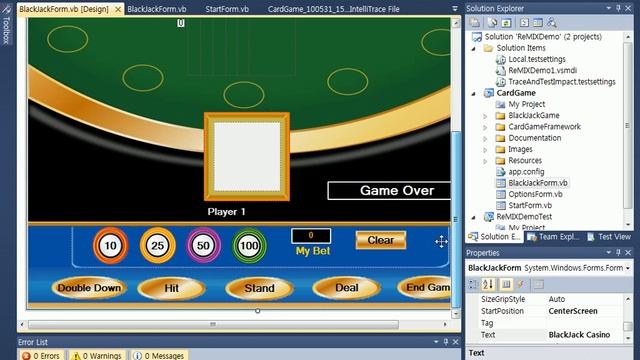
Task: Toggle the 0 Errors filter in Error List
Action: pos(42,356)
